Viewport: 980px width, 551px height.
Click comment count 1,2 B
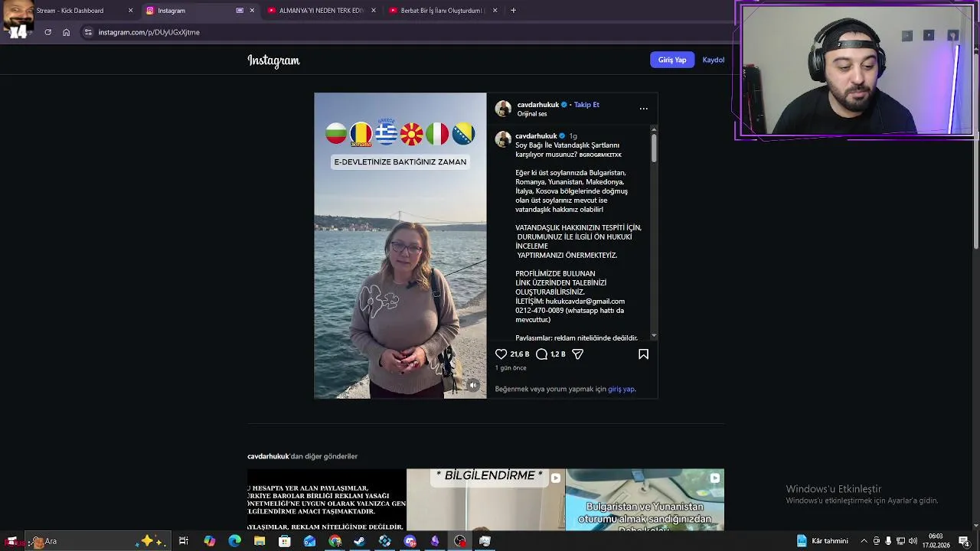click(557, 354)
